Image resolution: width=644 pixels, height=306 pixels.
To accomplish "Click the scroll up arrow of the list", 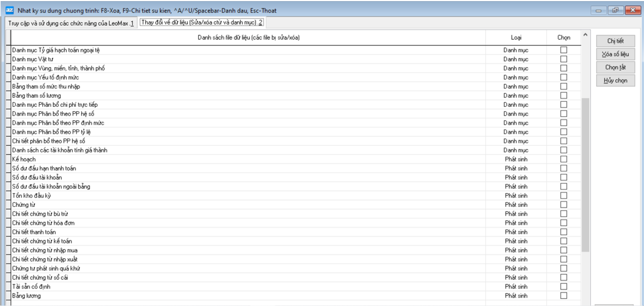I will click(x=585, y=36).
